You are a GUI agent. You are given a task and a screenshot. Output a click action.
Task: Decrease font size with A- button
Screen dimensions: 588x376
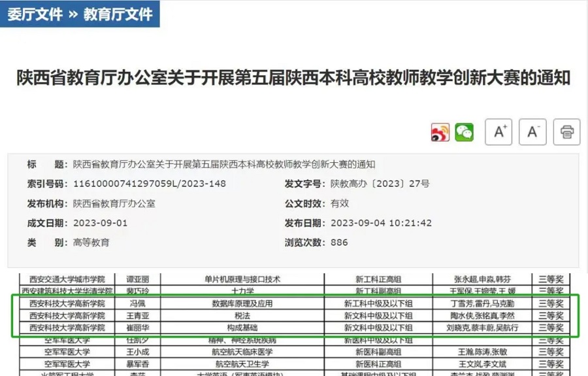tap(532, 132)
